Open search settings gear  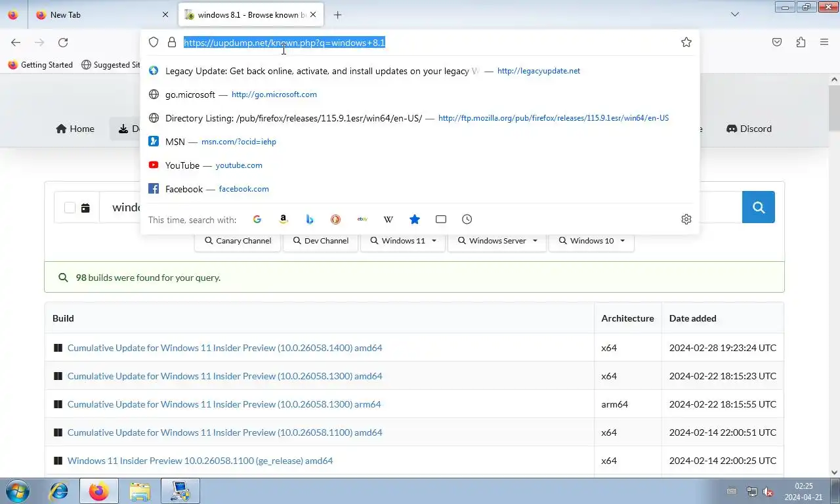tap(686, 219)
